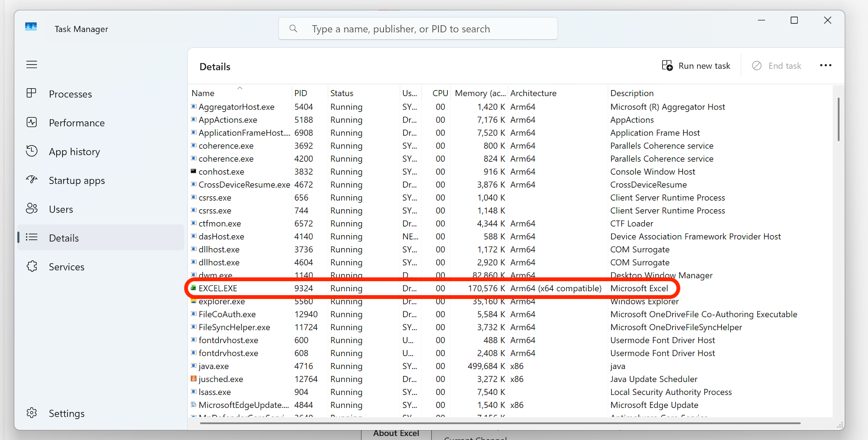Switch to the Performance page
The image size is (868, 440).
[101, 123]
